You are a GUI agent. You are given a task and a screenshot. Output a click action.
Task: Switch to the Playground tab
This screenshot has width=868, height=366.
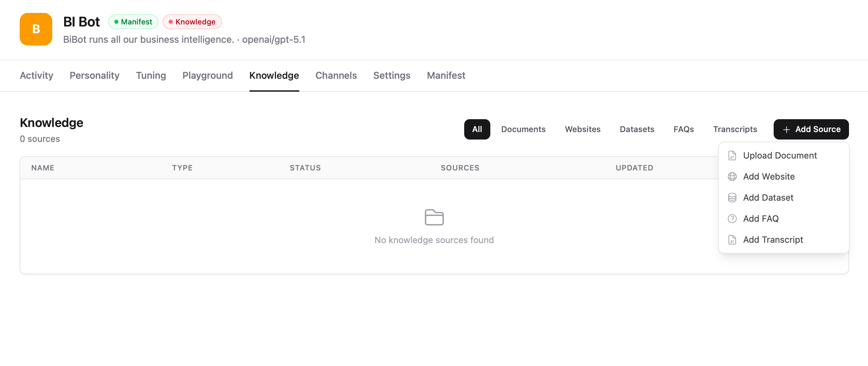pos(207,75)
